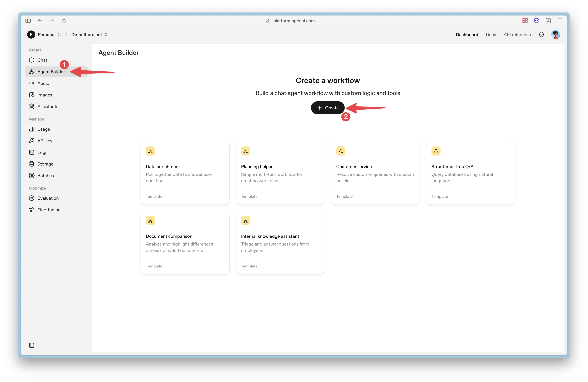Viewport: 588px width, 382px height.
Task: Open the user profile avatar
Action: (555, 35)
